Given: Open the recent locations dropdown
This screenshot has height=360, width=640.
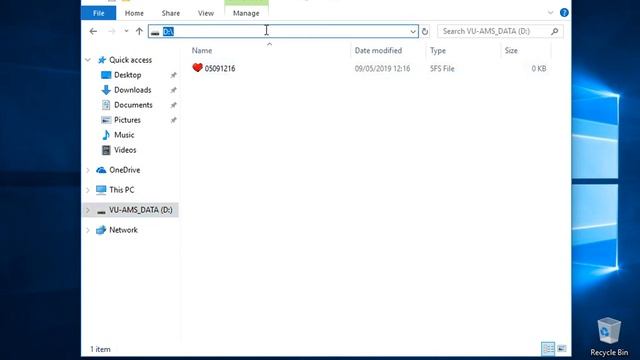Looking at the screenshot, I should (126, 31).
